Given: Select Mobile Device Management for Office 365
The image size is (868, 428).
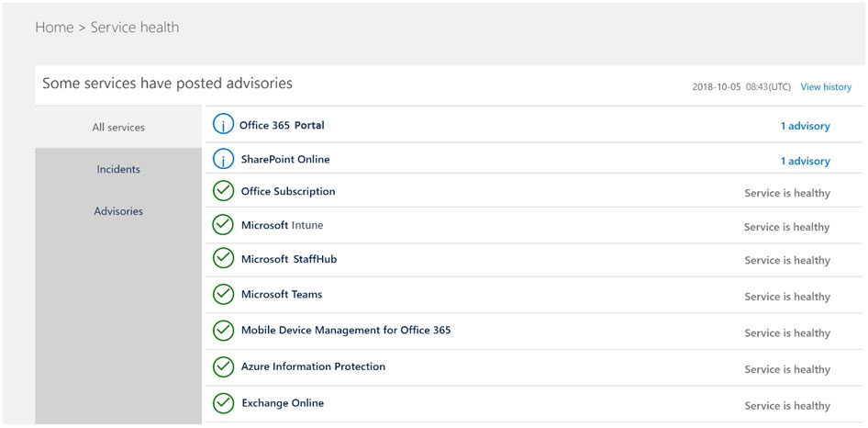Looking at the screenshot, I should click(346, 331).
